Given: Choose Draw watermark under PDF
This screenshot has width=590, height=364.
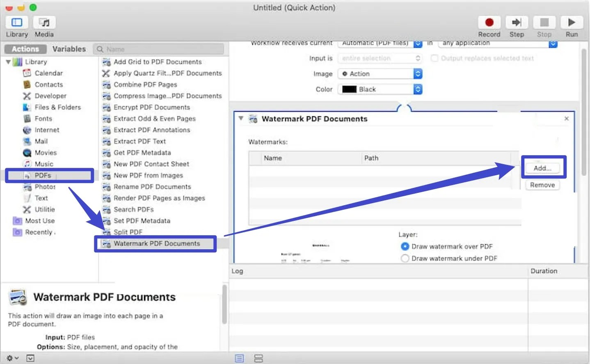Looking at the screenshot, I should tap(405, 258).
